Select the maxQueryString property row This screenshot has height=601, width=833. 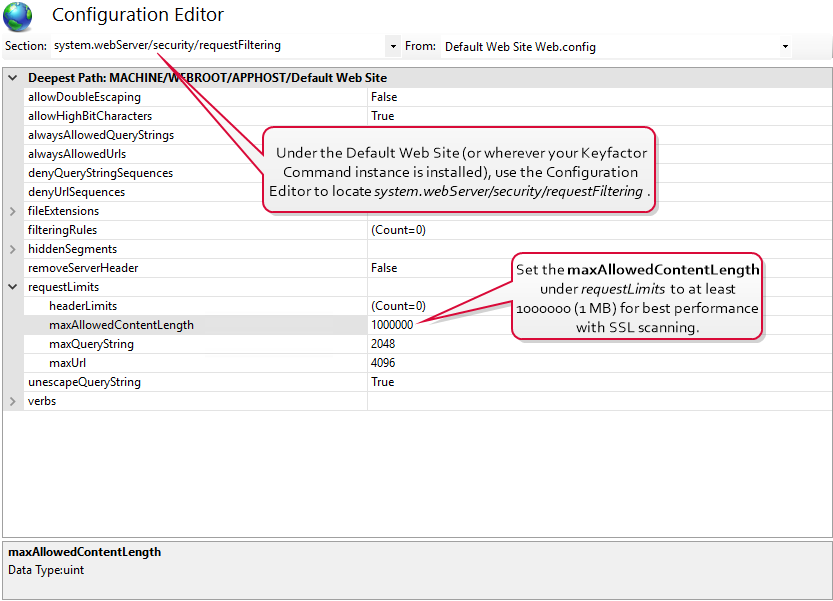point(91,344)
